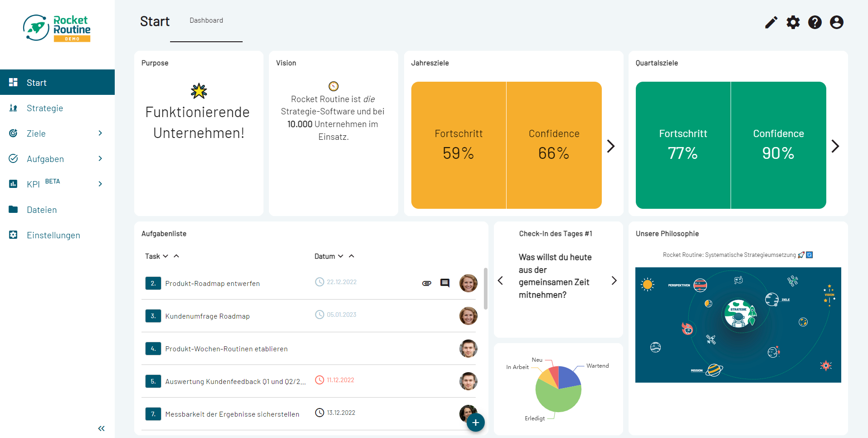
Task: Go to next Check-In question
Action: point(614,281)
